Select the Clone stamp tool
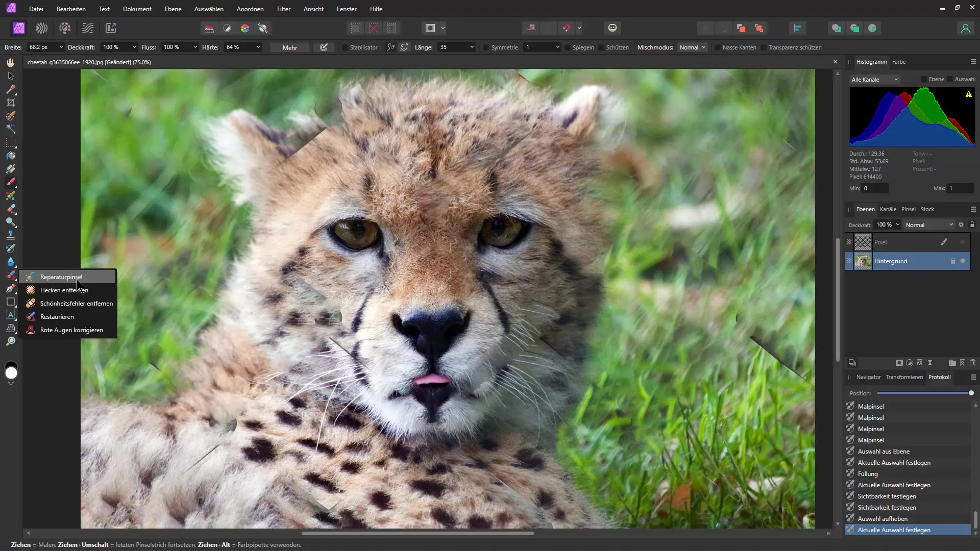 click(11, 235)
